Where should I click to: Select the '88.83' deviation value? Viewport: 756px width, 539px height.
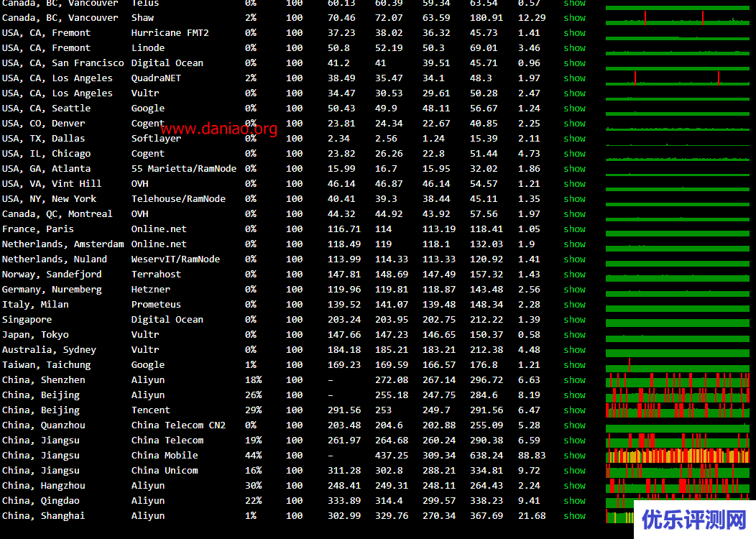click(x=532, y=456)
